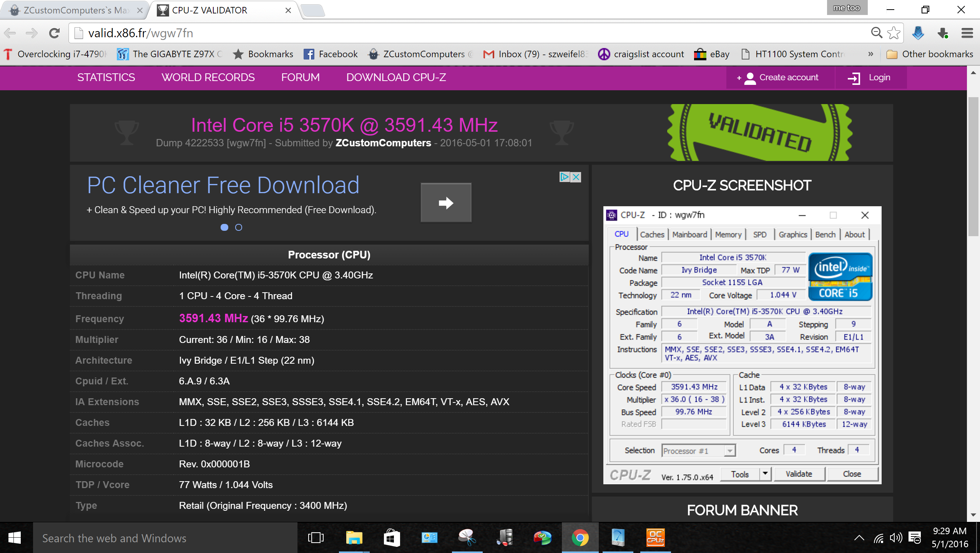Expand the hidden bookmarks chevron
The height and width of the screenshot is (553, 980).
click(870, 54)
